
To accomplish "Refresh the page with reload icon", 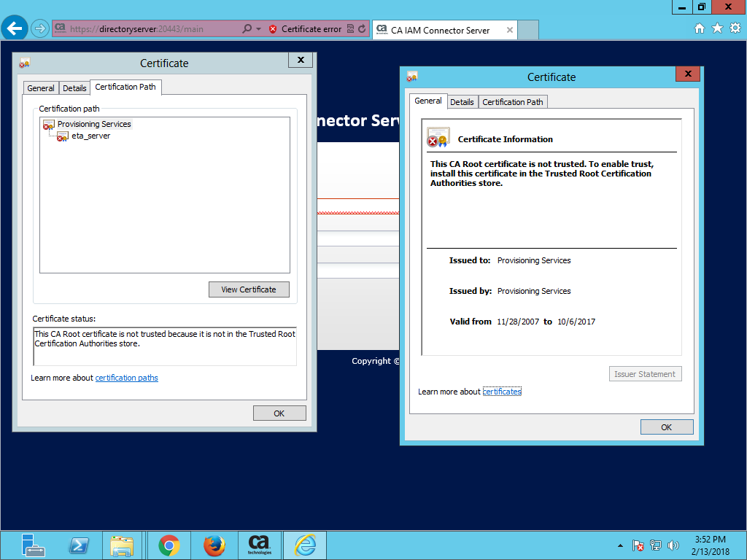I will (362, 28).
